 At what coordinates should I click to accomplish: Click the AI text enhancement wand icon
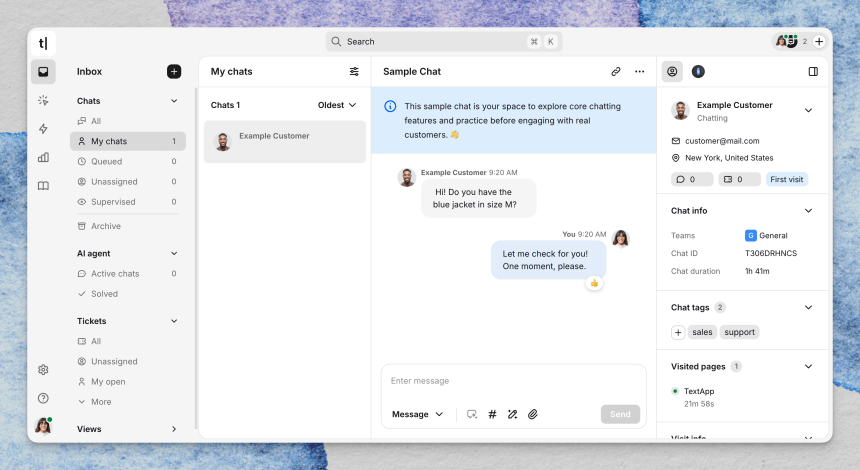(x=512, y=414)
